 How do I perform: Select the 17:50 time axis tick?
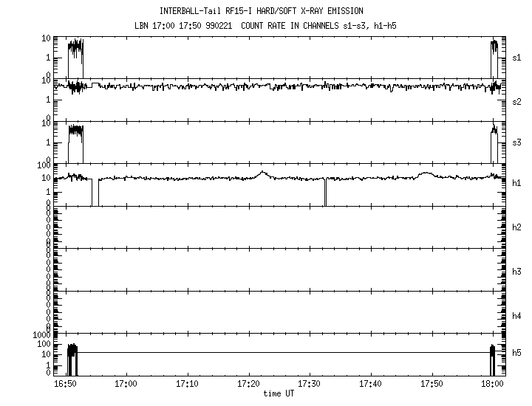pos(432,385)
